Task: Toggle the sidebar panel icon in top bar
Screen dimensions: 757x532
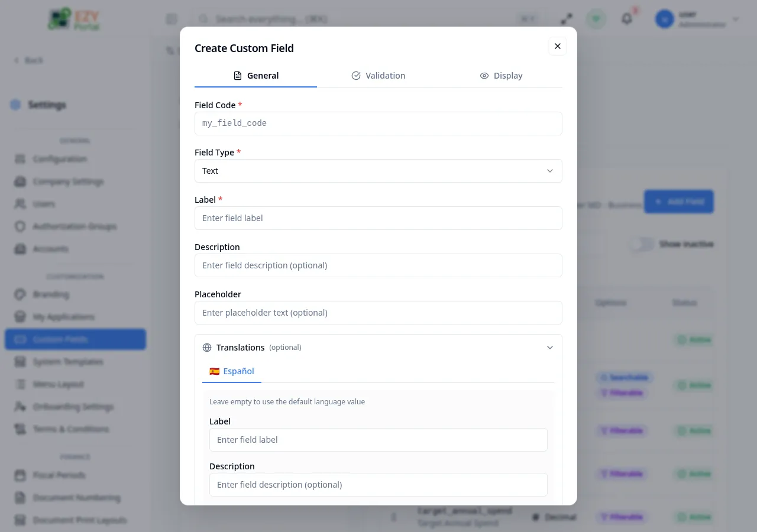Action: (x=172, y=19)
